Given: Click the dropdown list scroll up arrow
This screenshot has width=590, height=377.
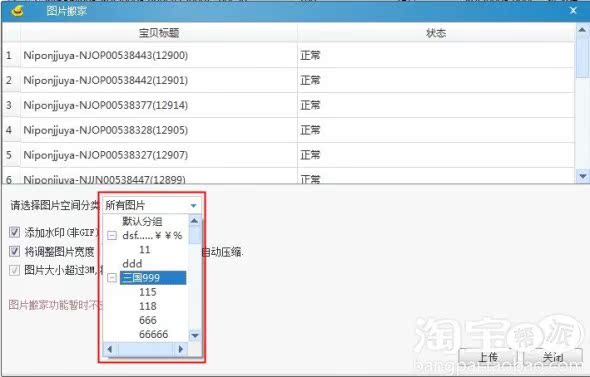Looking at the screenshot, I should (195, 221).
